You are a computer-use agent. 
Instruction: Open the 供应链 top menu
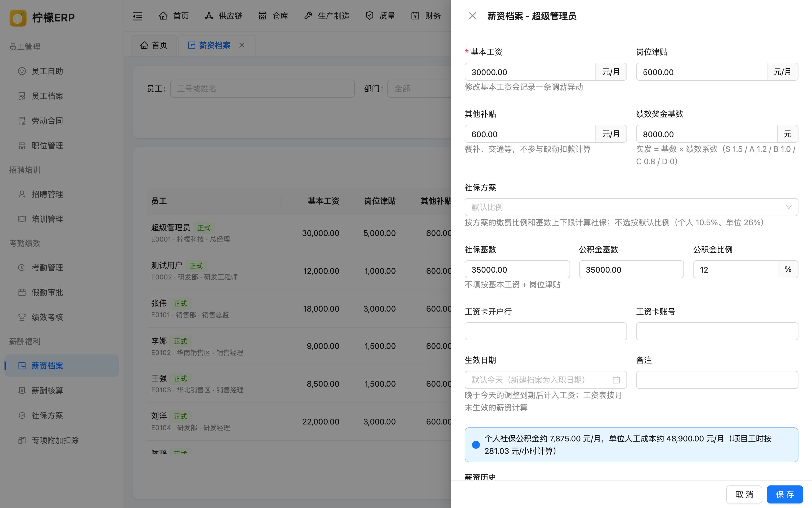pos(224,16)
